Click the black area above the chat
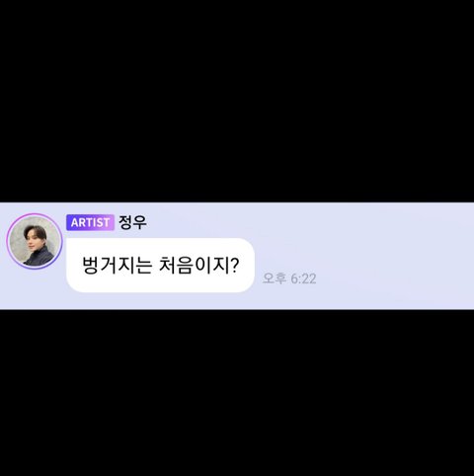Screen dimensions: 474x476 (x=237, y=101)
